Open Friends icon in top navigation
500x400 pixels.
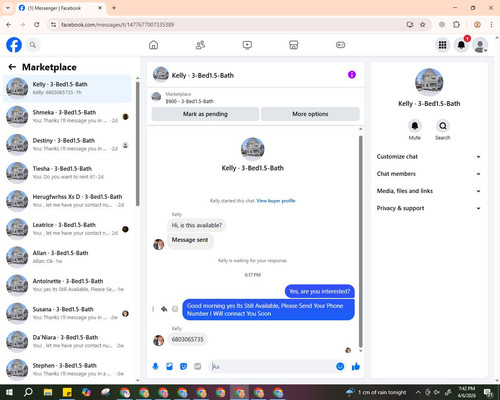[200, 45]
